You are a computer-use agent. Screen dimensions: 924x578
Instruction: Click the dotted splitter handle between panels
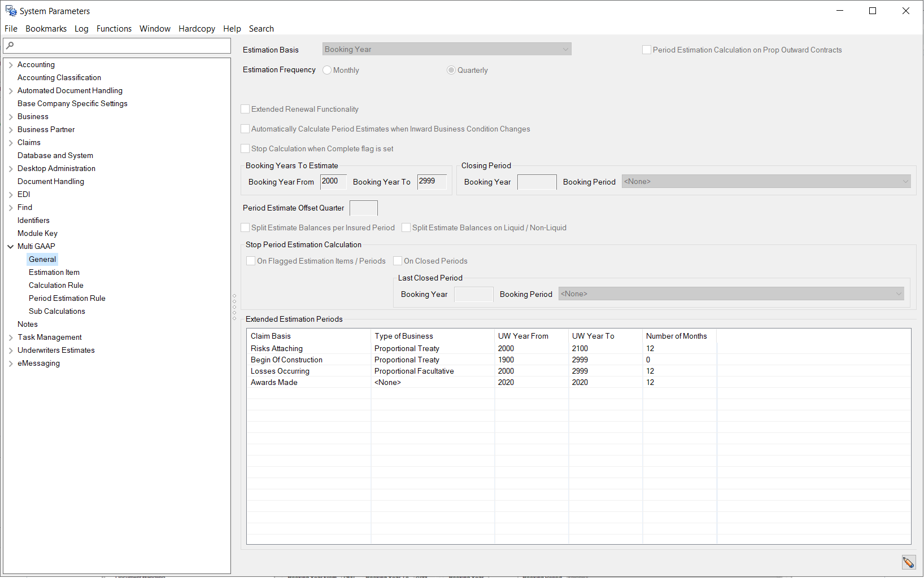point(234,306)
